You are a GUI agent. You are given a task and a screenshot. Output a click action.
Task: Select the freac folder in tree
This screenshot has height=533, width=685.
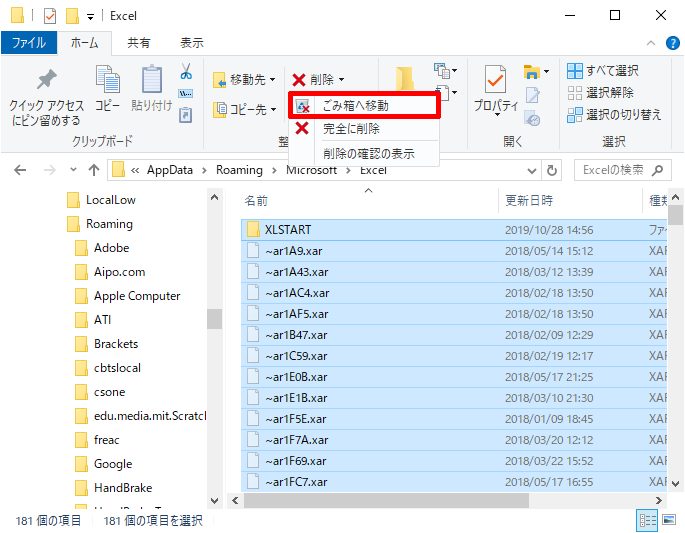point(97,440)
